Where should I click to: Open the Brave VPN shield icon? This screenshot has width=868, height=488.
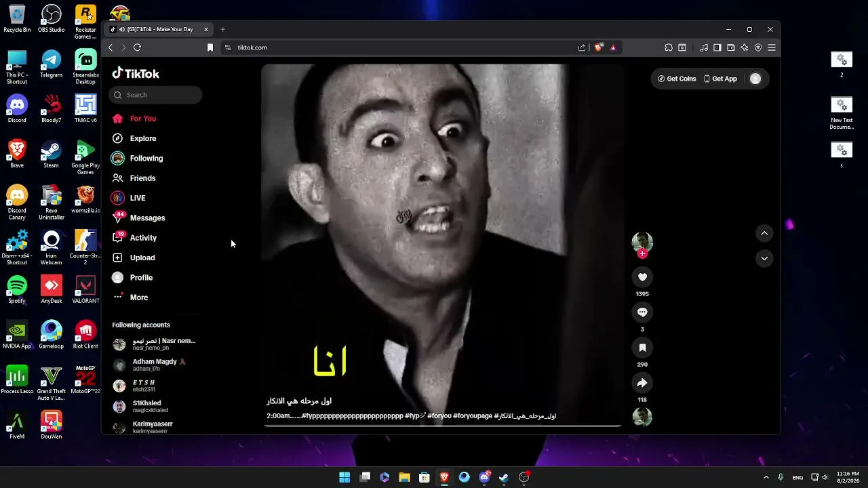pos(758,47)
